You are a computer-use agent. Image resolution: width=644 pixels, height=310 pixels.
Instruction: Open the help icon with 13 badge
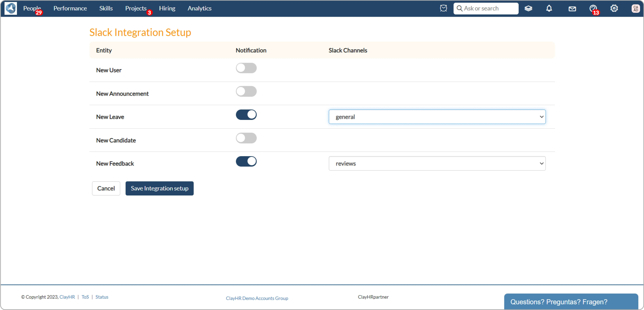coord(593,9)
